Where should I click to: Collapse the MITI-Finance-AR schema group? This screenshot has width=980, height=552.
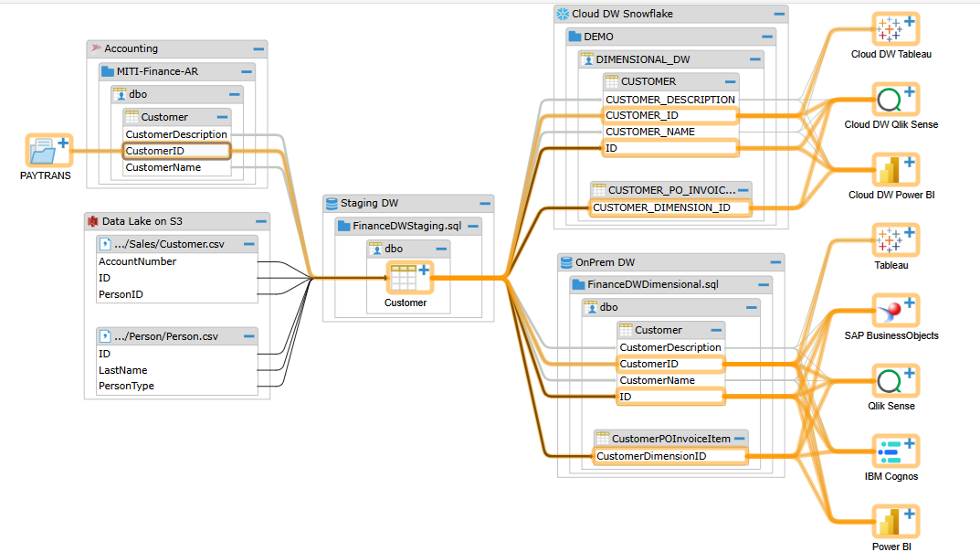pos(246,71)
